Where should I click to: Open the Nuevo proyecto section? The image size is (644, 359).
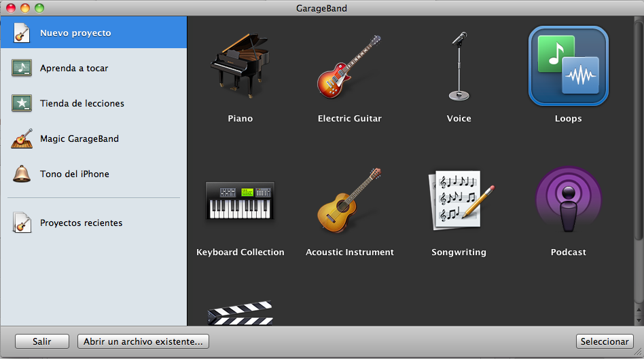click(x=94, y=33)
